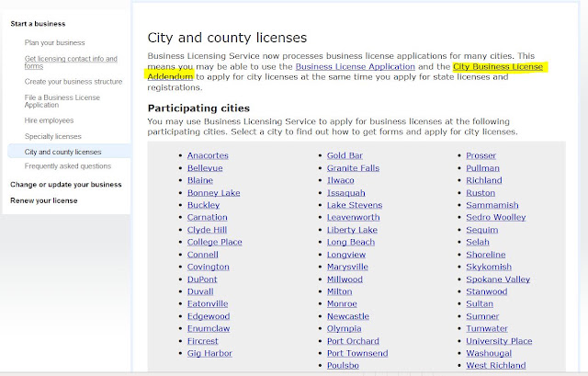
Task: Open Frequently asked questions
Action: coord(68,166)
